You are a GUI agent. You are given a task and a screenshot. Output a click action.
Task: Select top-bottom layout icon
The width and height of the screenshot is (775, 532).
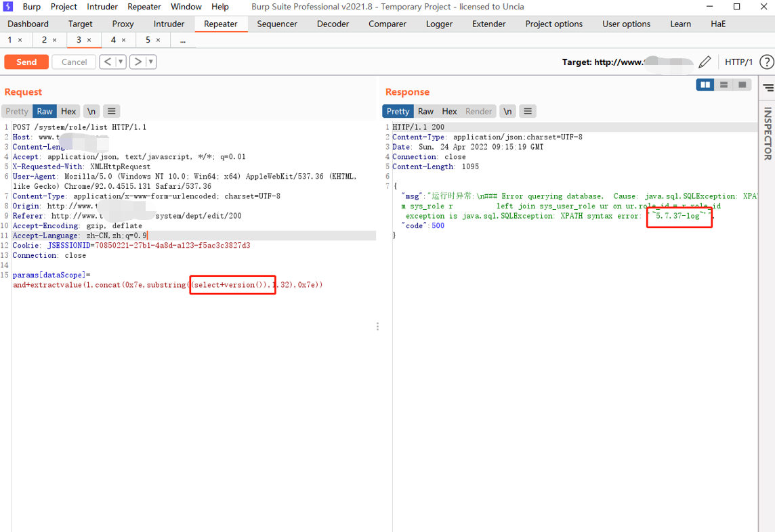pyautogui.click(x=724, y=85)
